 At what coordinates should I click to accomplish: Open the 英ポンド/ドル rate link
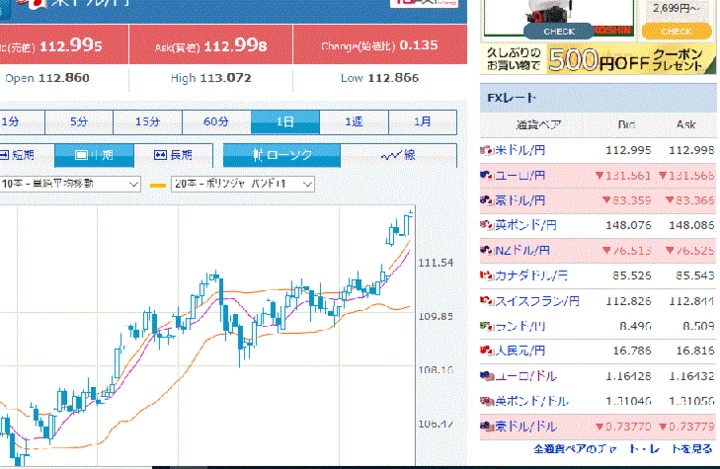click(532, 401)
